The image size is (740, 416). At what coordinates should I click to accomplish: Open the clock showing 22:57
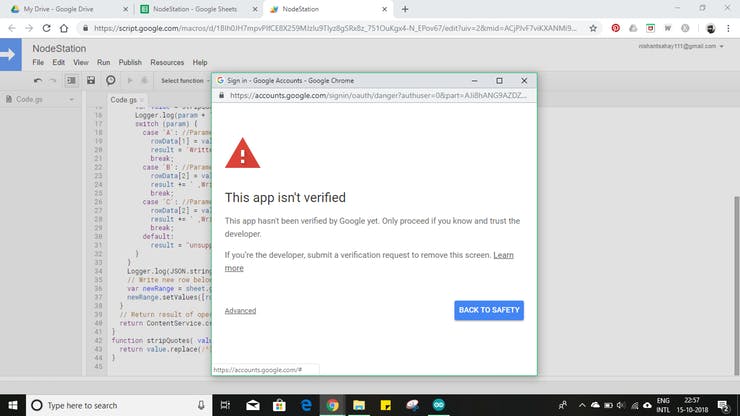click(x=692, y=405)
